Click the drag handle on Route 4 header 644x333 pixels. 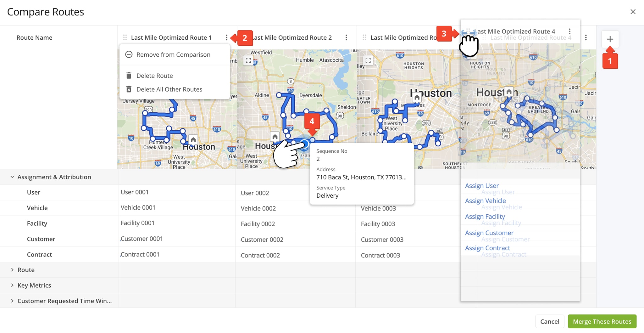469,31
